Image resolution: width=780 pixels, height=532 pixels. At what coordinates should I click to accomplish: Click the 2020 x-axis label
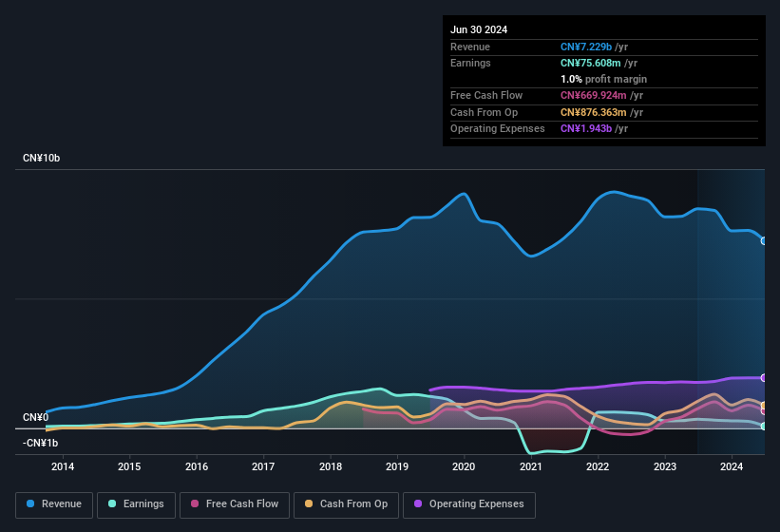click(464, 466)
